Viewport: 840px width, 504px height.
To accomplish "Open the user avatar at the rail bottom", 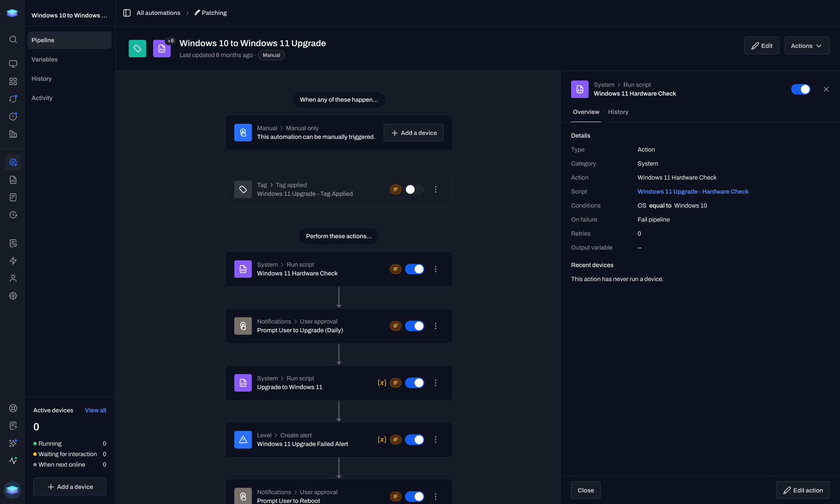I will [12, 490].
